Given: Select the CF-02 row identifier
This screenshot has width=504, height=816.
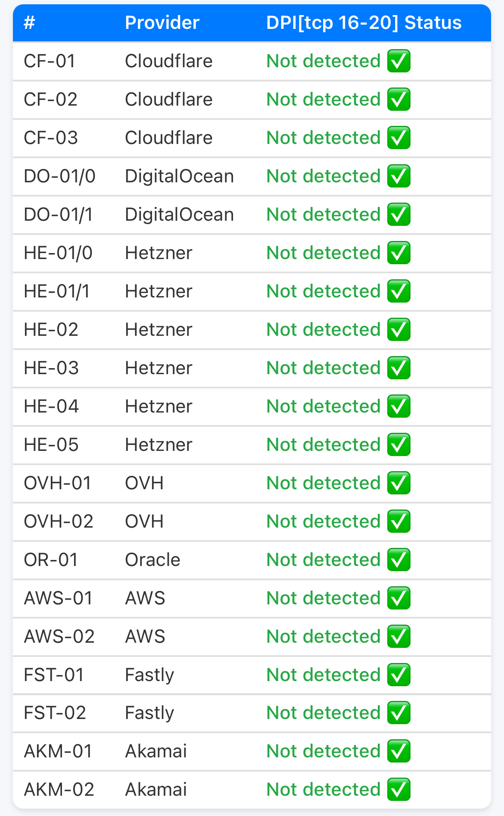Looking at the screenshot, I should [50, 100].
